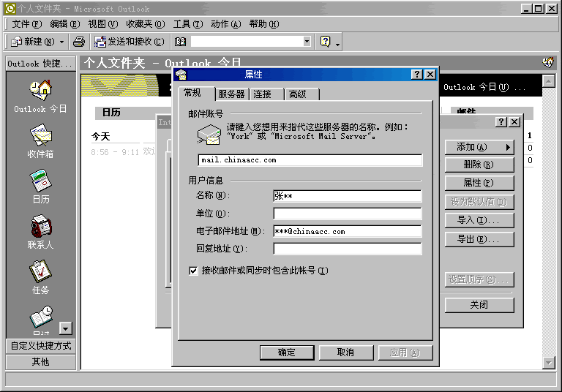Switch to the Connection (连接) tab

[x=266, y=94]
